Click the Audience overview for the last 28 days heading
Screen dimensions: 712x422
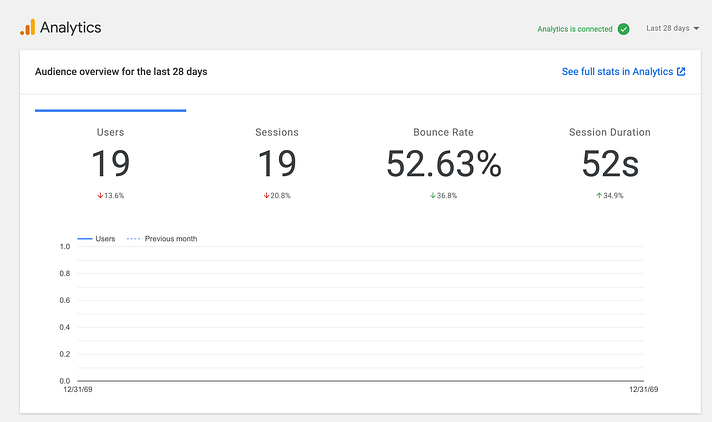click(121, 71)
